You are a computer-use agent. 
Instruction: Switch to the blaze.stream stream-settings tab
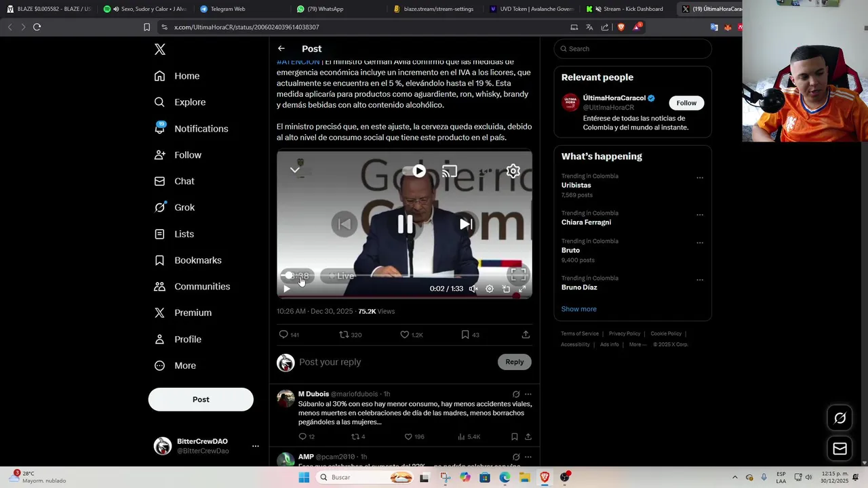click(x=434, y=9)
